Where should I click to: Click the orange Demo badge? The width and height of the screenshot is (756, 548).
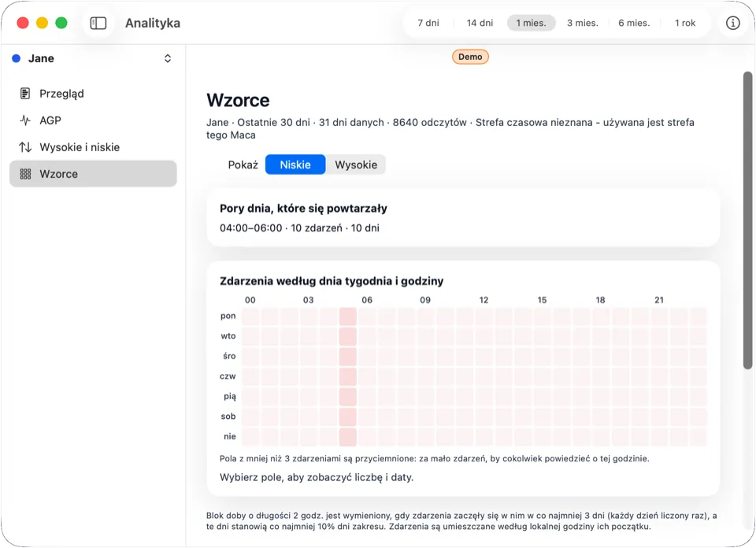pos(470,57)
